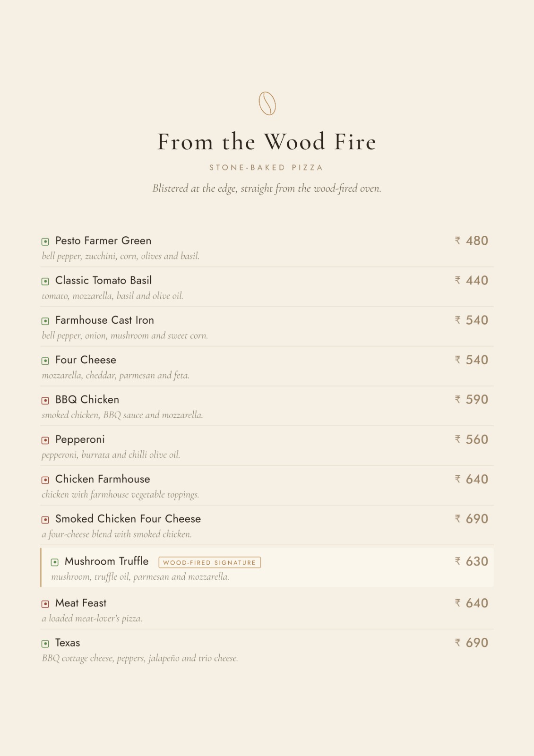The image size is (534, 756).
Task: Click the ₹ 480 price for Pesto Farmer Green
Action: pos(472,241)
